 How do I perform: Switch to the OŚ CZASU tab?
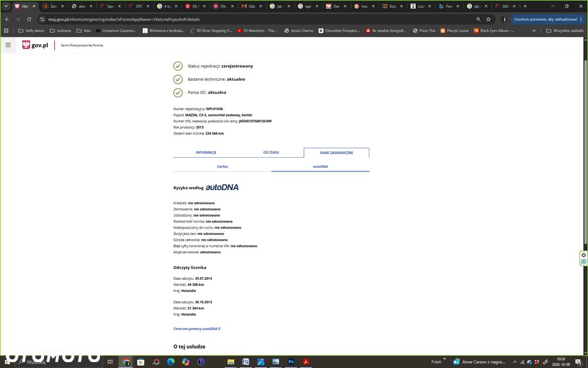(x=271, y=152)
